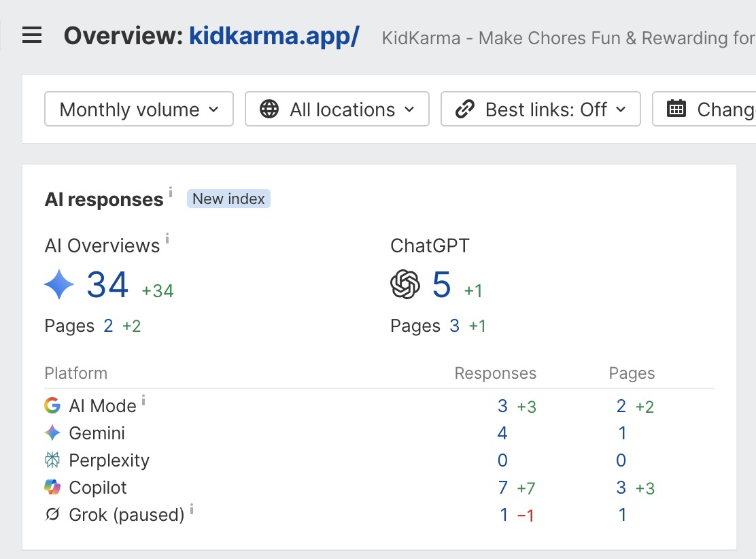Click the Perplexity icon

point(52,460)
